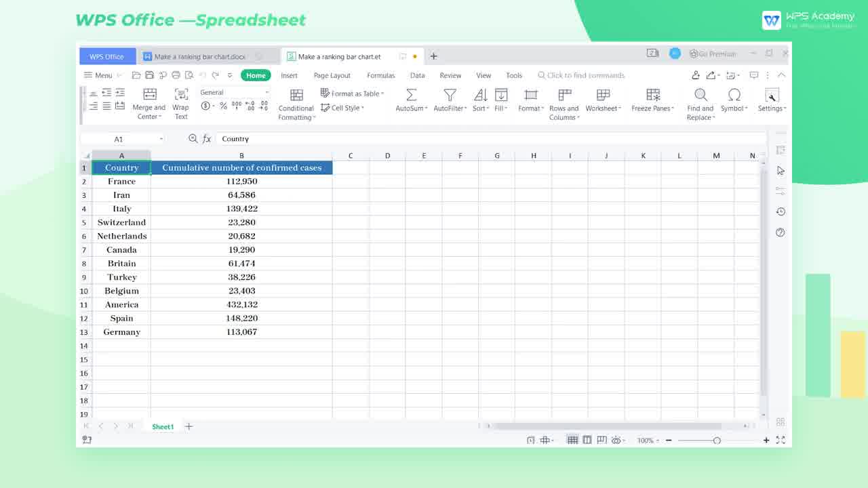Click the zoom in plus button

pos(766,441)
